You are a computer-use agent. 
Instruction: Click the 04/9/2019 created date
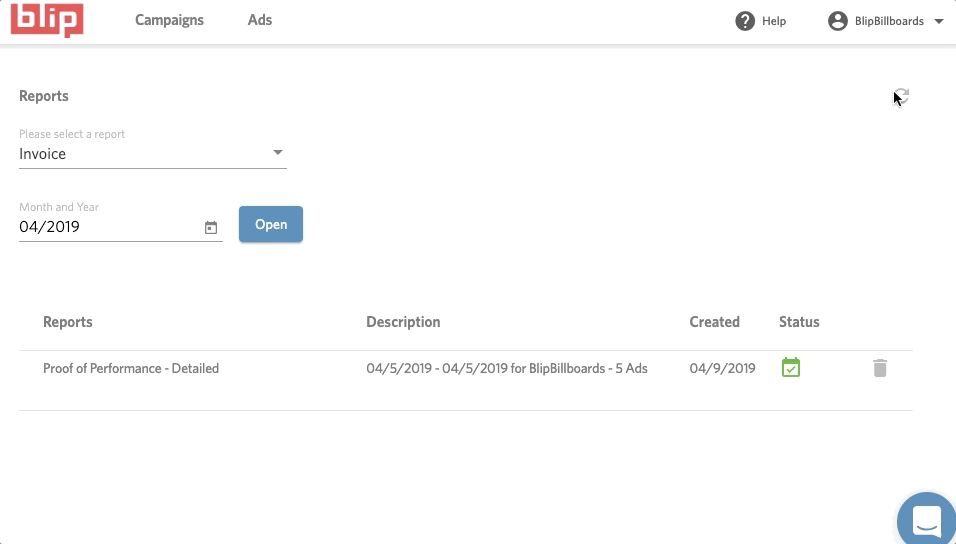click(722, 368)
